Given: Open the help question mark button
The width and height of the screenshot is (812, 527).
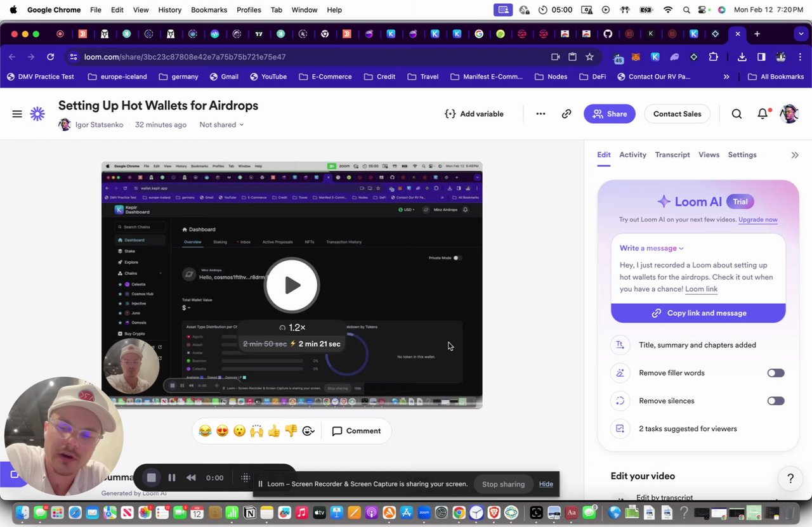Looking at the screenshot, I should click(x=790, y=478).
